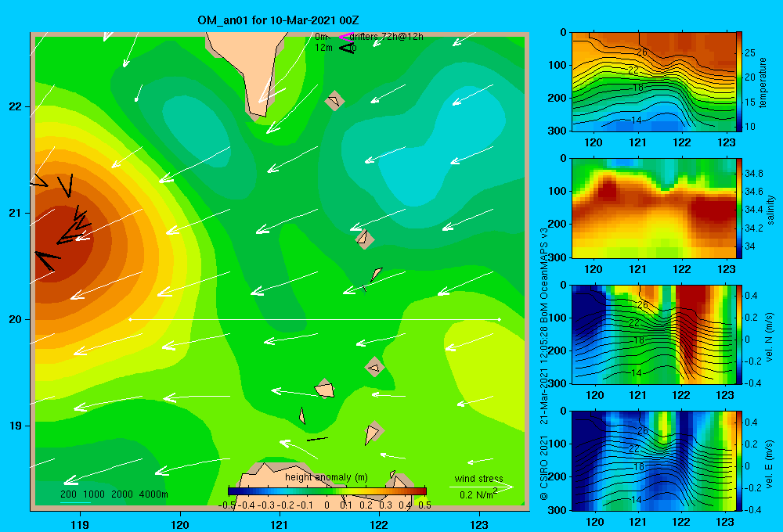The image size is (783, 532).
Task: Click the vel. N panel color bar
Action: tap(739, 334)
